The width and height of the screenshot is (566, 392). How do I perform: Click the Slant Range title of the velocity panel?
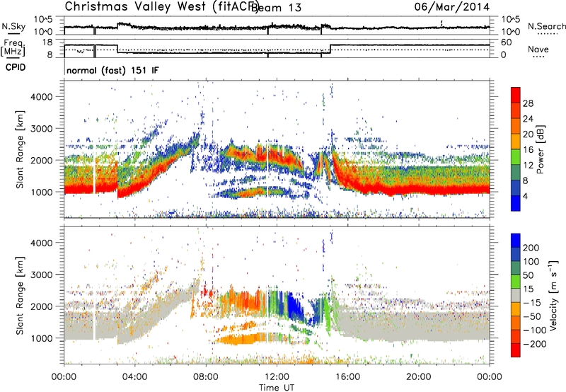point(20,295)
